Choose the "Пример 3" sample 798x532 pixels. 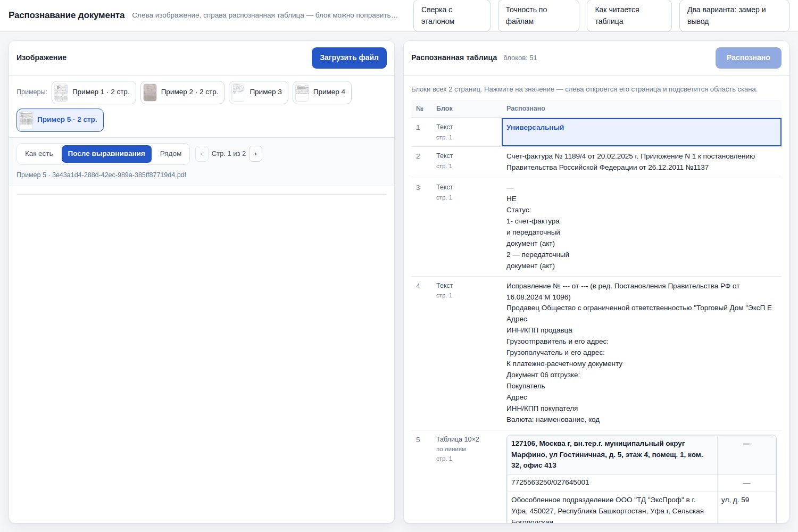point(259,93)
